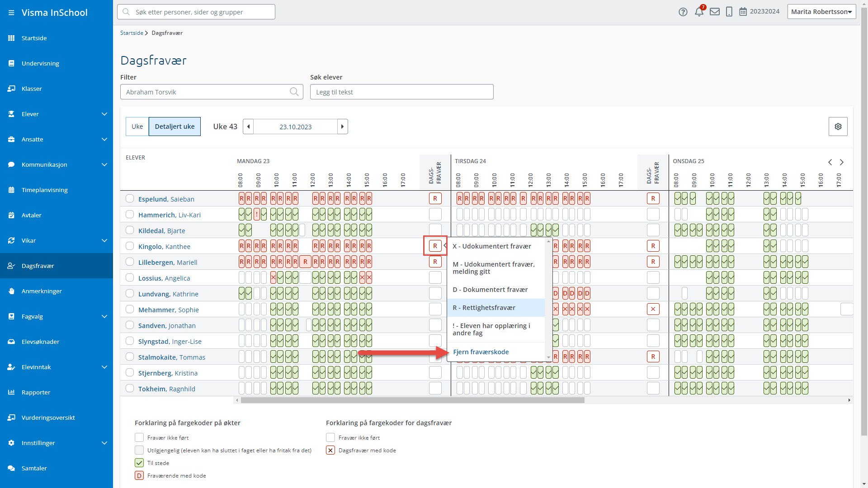Viewport: 868px width, 488px height.
Task: Choose D - Dokumentert fravær
Action: (496, 290)
